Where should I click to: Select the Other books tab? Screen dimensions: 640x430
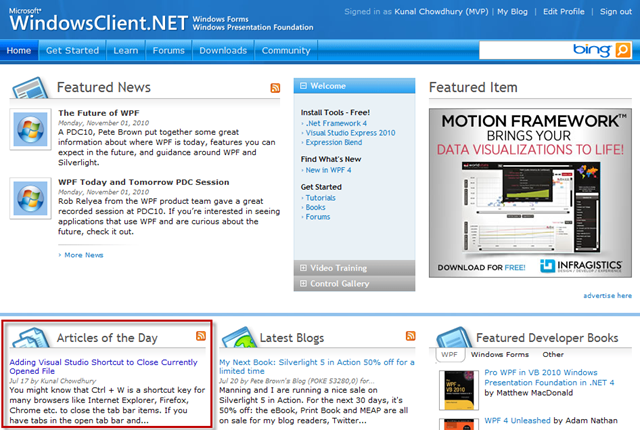click(x=553, y=355)
